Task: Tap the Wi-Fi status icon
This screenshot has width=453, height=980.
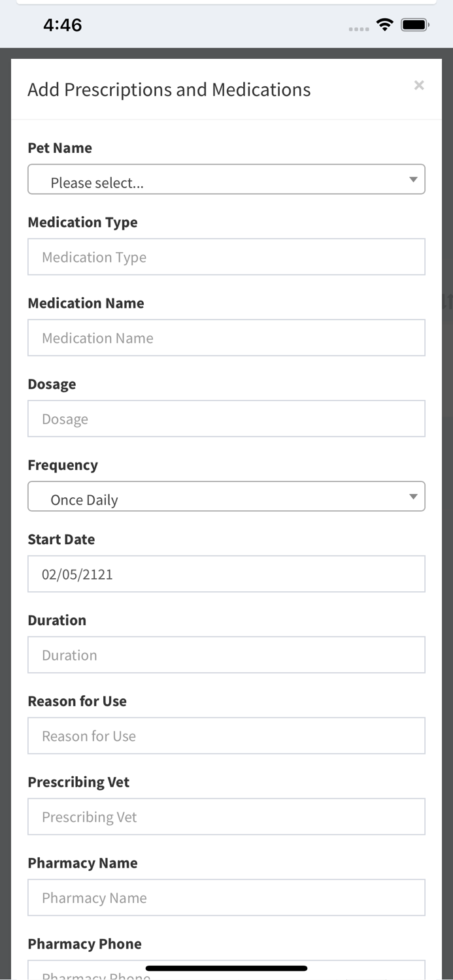Action: (x=384, y=25)
